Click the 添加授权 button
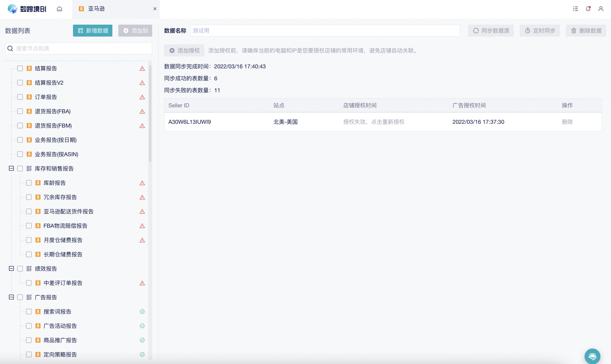611x364 pixels. pyautogui.click(x=184, y=50)
